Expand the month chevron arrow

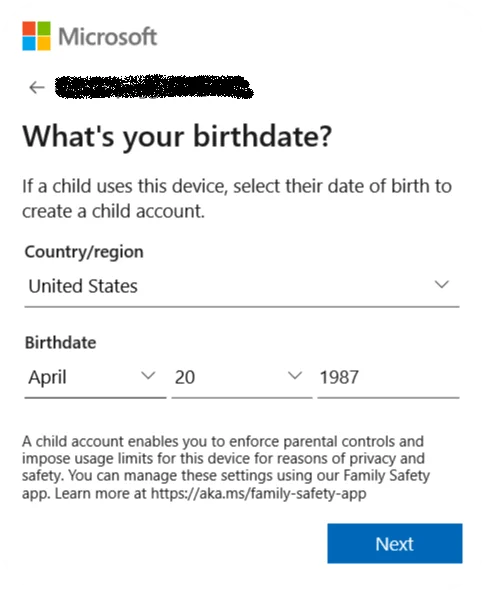point(148,375)
